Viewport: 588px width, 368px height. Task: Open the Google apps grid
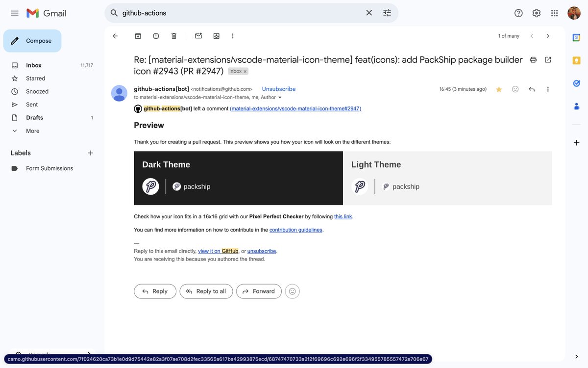click(555, 13)
